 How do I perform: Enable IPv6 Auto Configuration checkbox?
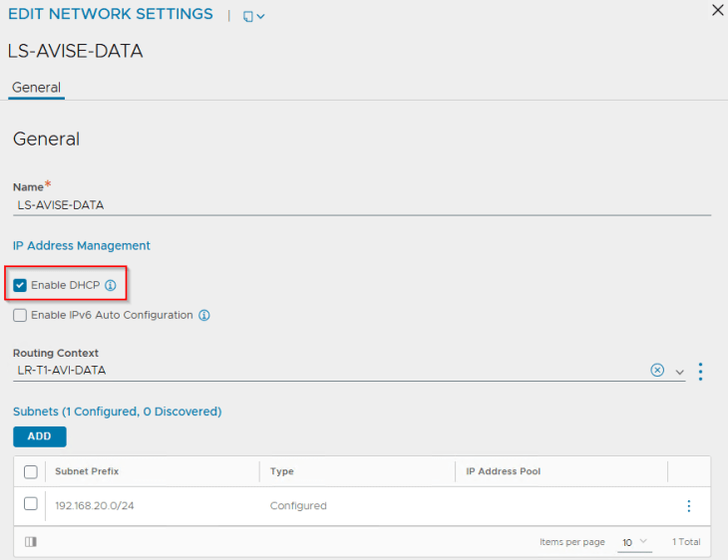21,315
